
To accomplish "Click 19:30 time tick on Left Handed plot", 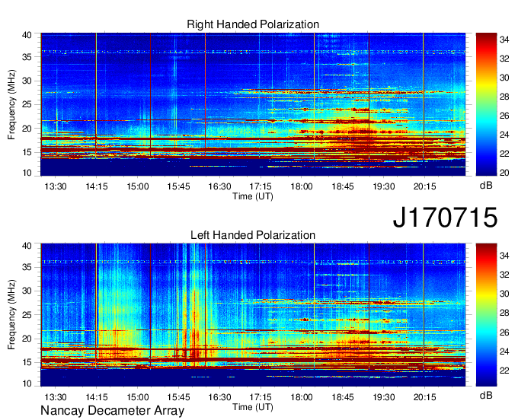I will coord(384,397).
